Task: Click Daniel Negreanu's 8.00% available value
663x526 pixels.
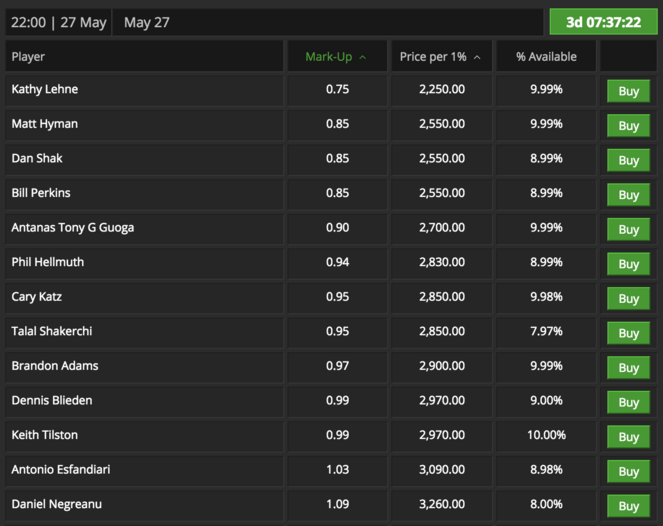Action: pos(546,504)
